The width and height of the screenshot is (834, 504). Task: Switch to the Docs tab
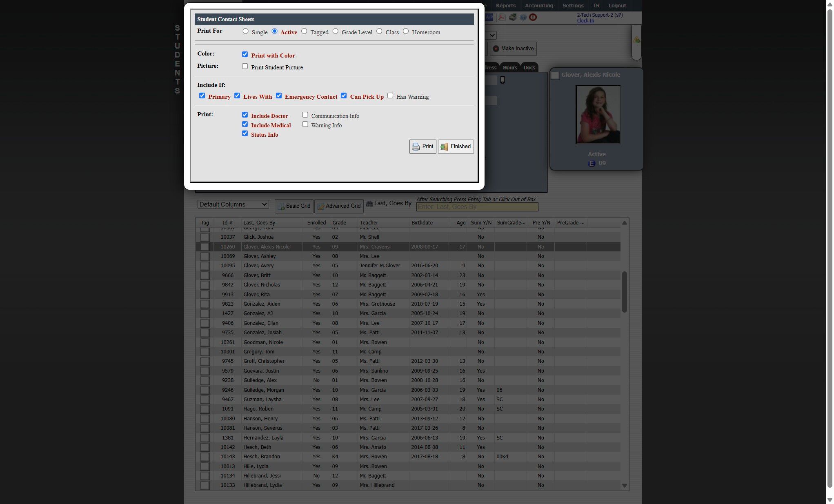click(x=529, y=68)
